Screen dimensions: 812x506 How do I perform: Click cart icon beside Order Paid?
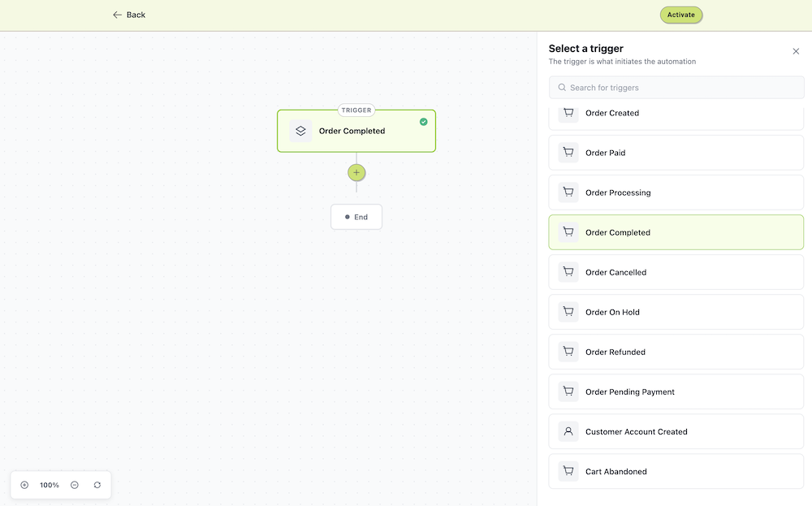(568, 153)
